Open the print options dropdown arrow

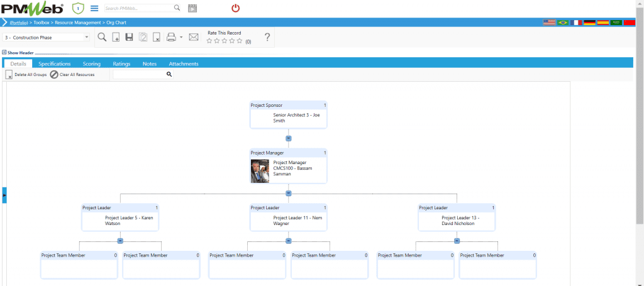pyautogui.click(x=181, y=37)
